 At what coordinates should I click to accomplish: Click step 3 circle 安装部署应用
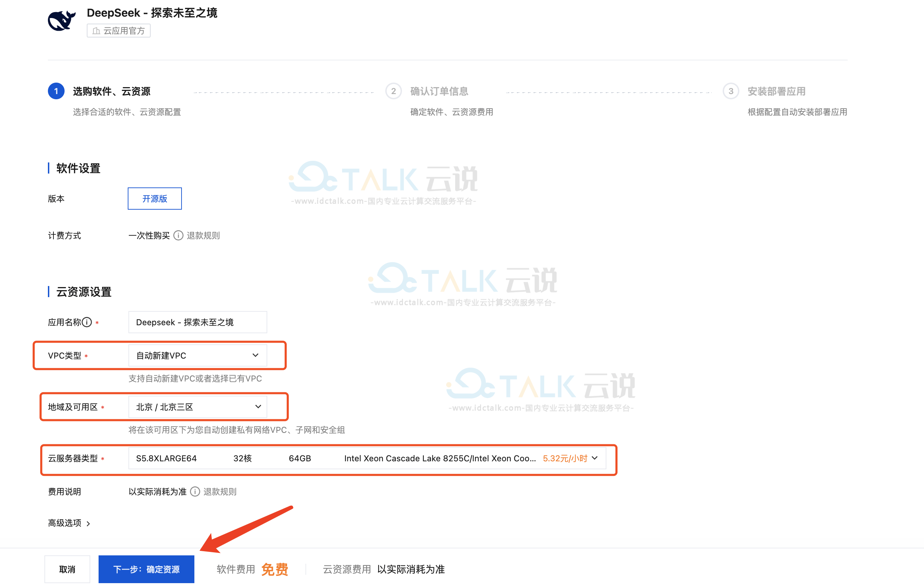pos(731,91)
